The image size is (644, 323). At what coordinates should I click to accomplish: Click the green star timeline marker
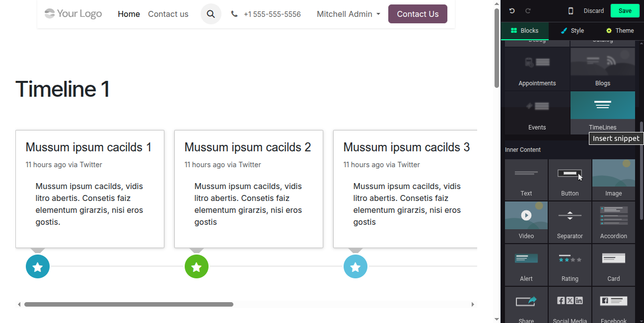pyautogui.click(x=197, y=267)
